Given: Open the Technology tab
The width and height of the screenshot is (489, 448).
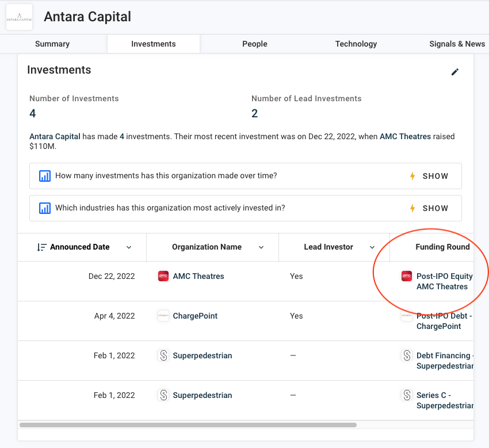Looking at the screenshot, I should point(356,44).
